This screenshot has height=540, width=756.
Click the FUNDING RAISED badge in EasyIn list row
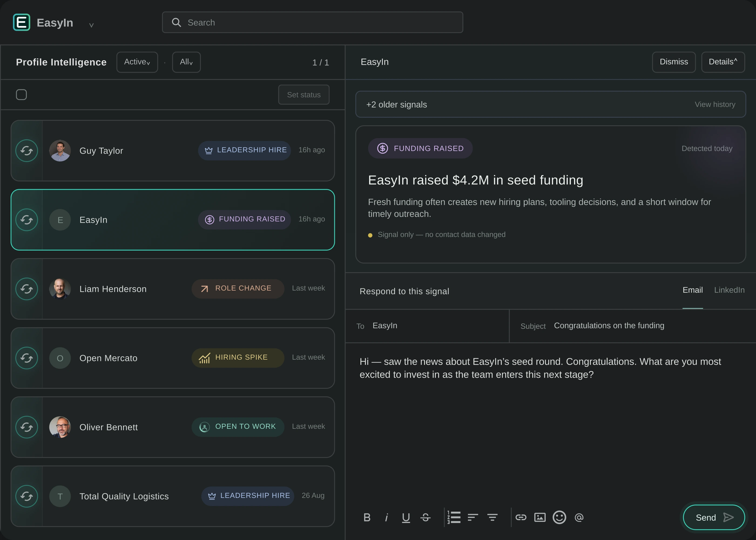pyautogui.click(x=244, y=220)
